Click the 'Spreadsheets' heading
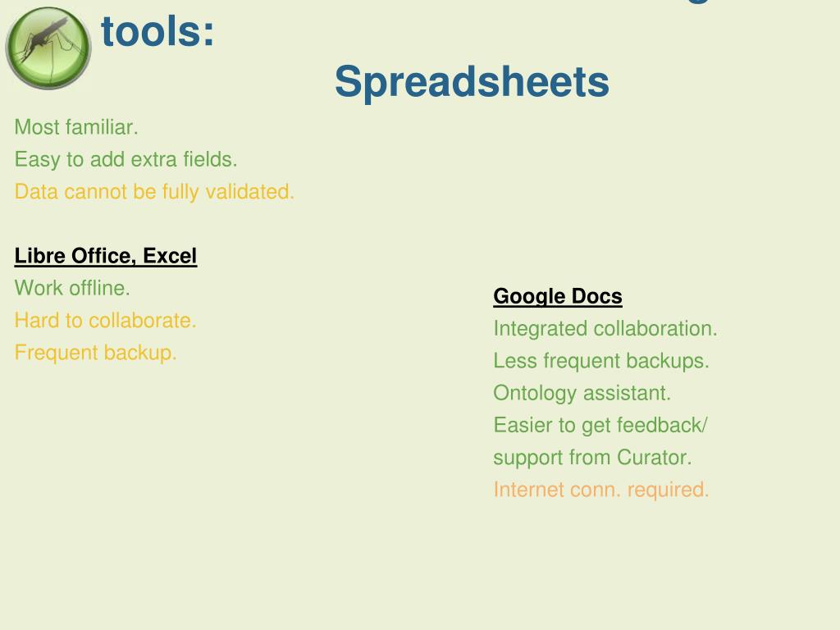 (x=472, y=82)
